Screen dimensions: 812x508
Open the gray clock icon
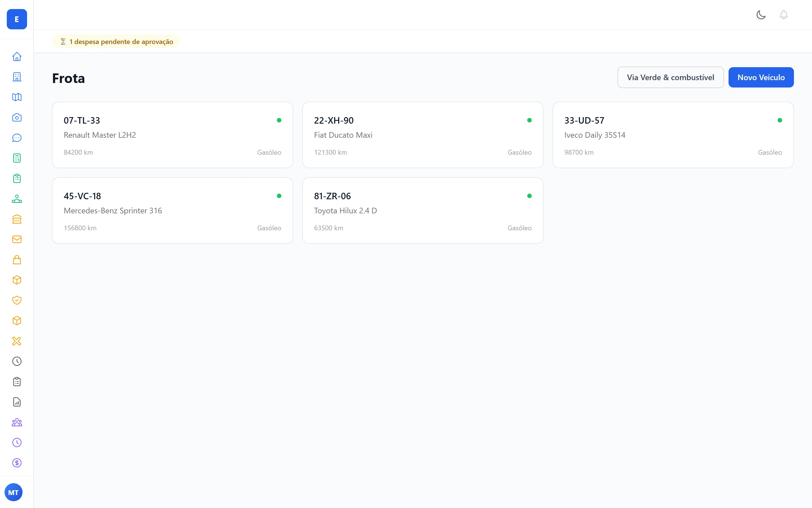point(17,361)
